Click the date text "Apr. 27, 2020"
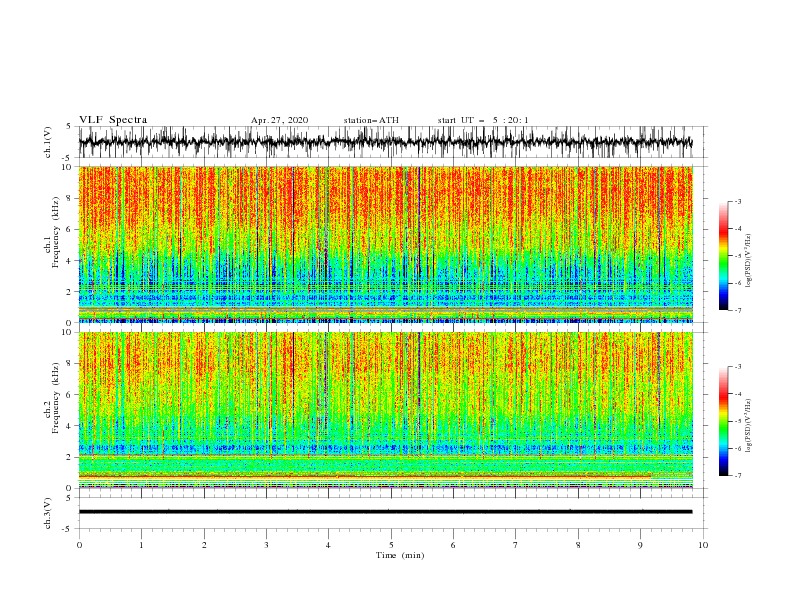The image size is (792, 612). pos(279,120)
